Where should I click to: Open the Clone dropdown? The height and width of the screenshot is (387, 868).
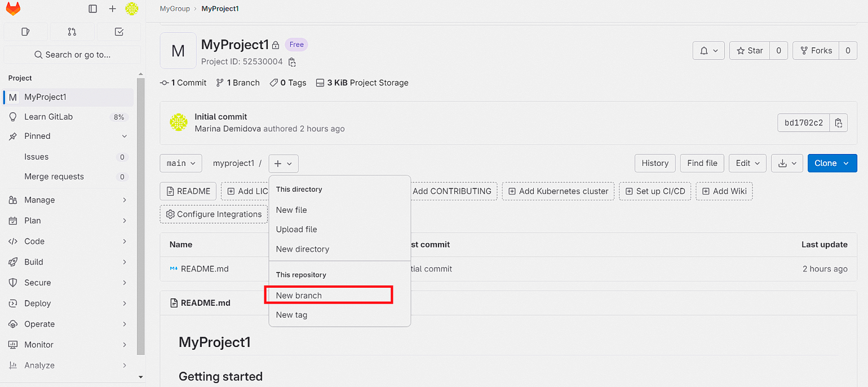(x=832, y=163)
